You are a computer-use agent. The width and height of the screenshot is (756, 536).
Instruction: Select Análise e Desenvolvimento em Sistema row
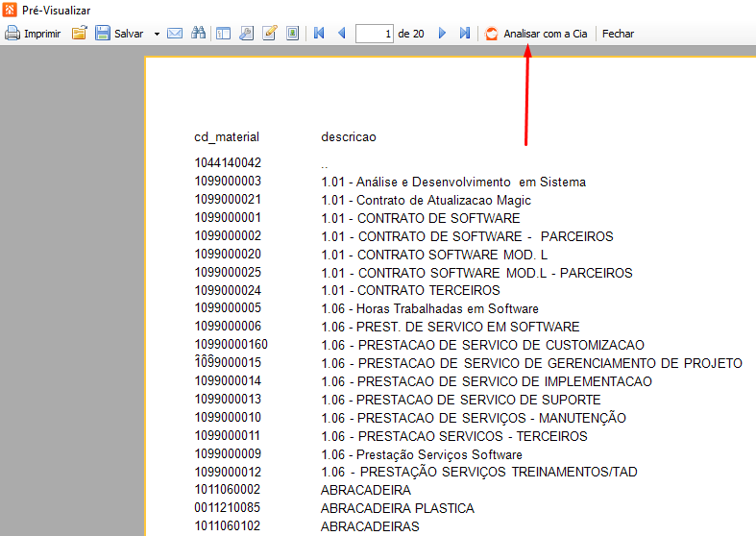click(x=453, y=183)
